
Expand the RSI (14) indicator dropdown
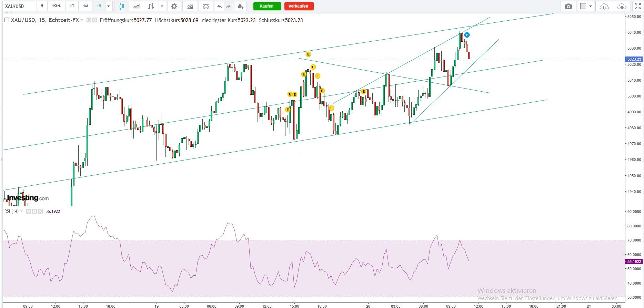point(21,211)
